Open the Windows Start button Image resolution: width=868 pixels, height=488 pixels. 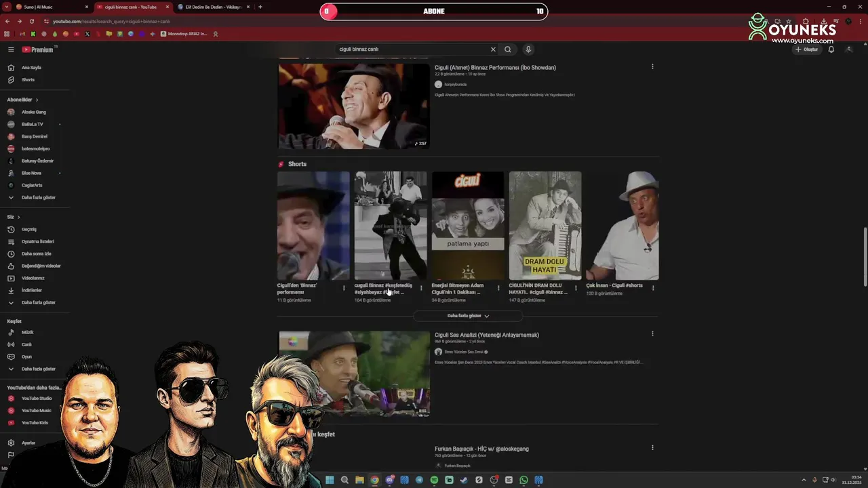point(330,480)
